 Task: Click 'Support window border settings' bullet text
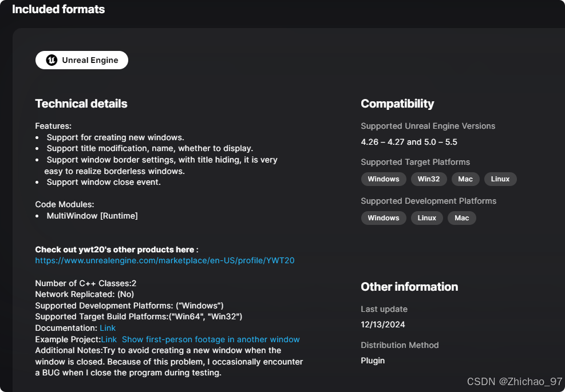tap(161, 165)
